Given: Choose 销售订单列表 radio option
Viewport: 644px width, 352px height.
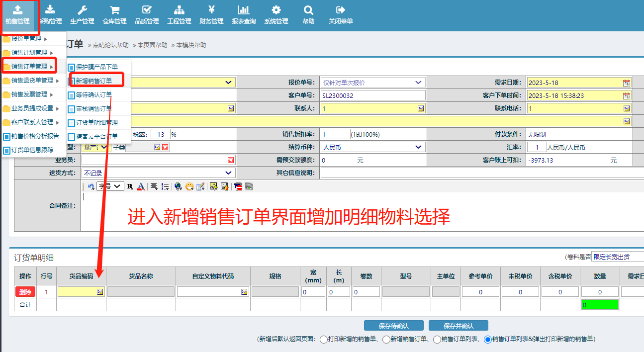Looking at the screenshot, I should click(437, 340).
